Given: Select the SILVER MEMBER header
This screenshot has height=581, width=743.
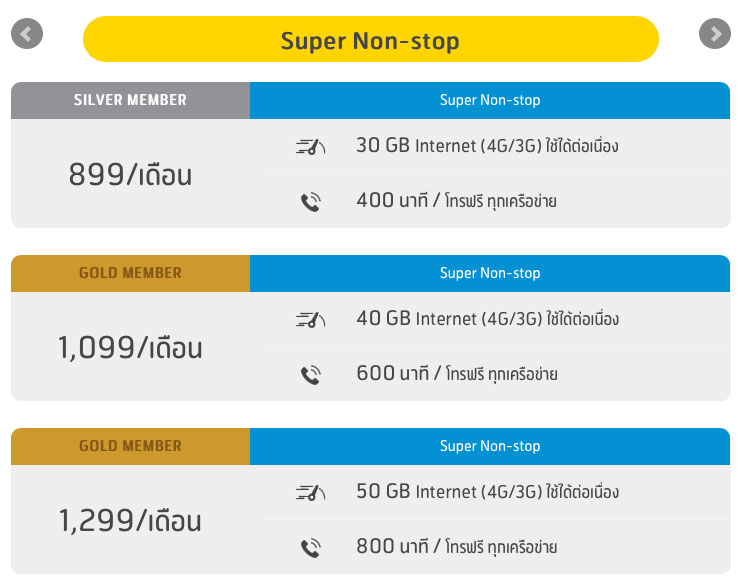Looking at the screenshot, I should point(130,100).
